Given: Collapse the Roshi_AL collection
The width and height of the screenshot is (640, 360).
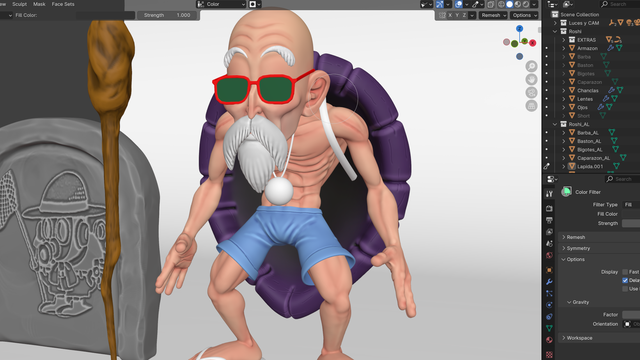Looking at the screenshot, I should 555,124.
